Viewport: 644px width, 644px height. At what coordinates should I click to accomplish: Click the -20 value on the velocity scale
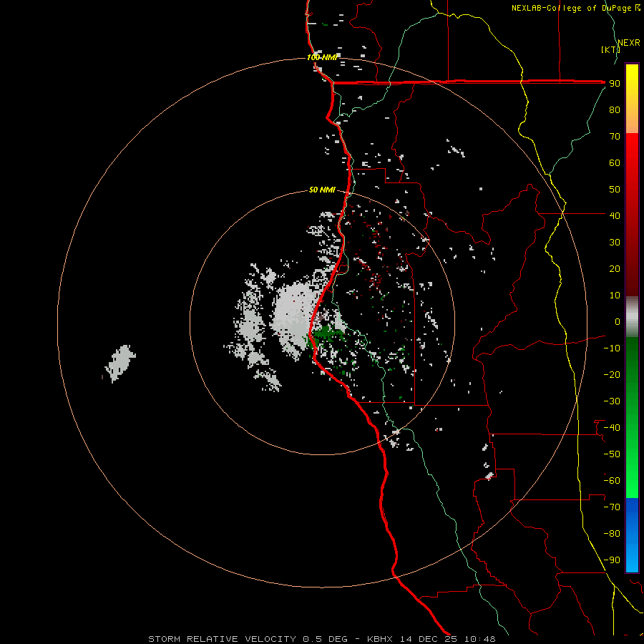612,374
